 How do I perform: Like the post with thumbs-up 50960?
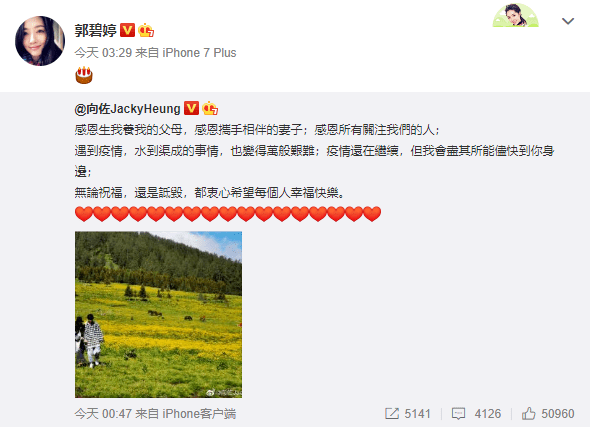(x=548, y=414)
